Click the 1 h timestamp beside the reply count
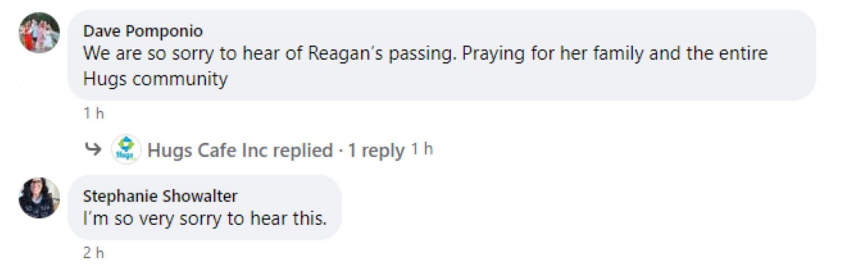This screenshot has width=868, height=274. pos(422,149)
